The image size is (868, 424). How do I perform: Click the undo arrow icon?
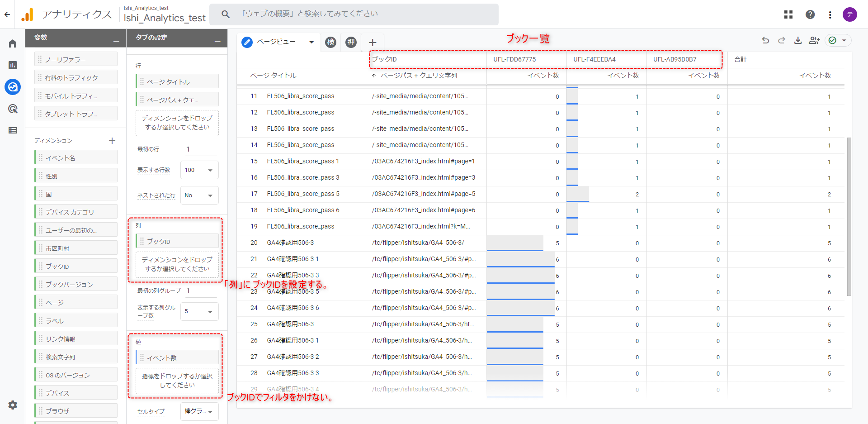pyautogui.click(x=765, y=40)
